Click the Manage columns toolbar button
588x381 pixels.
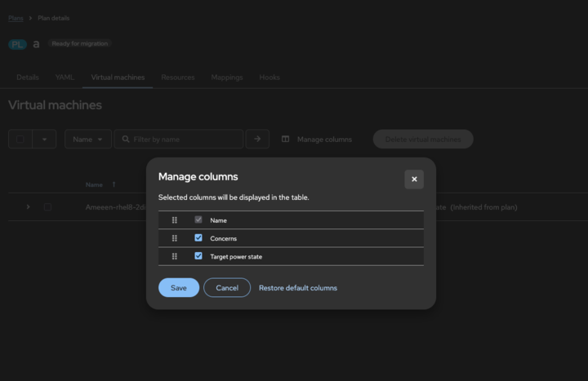coord(317,140)
